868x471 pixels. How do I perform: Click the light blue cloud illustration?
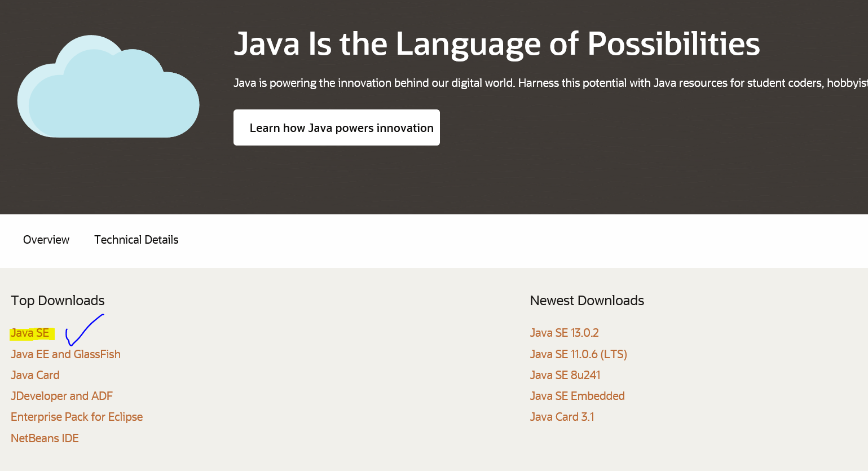pyautogui.click(x=108, y=86)
